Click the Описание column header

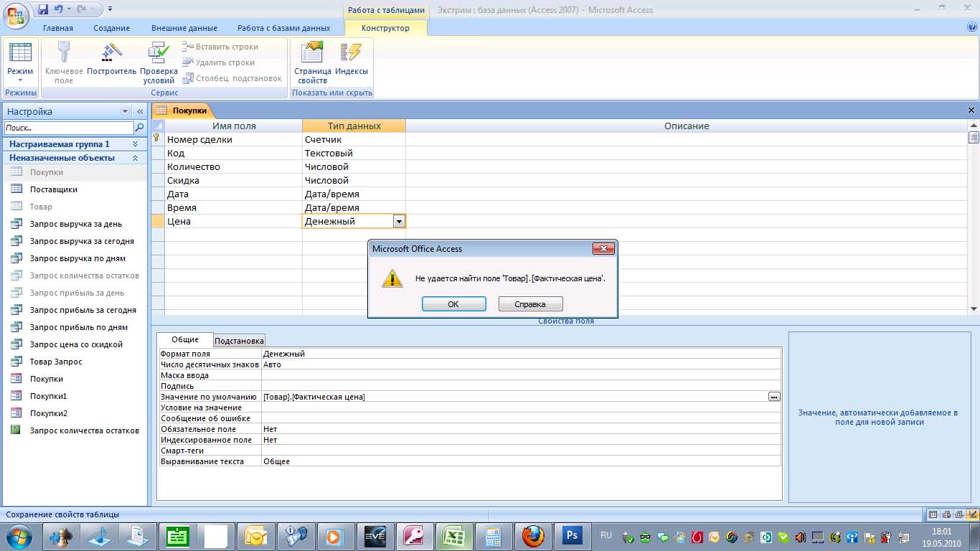coord(687,126)
